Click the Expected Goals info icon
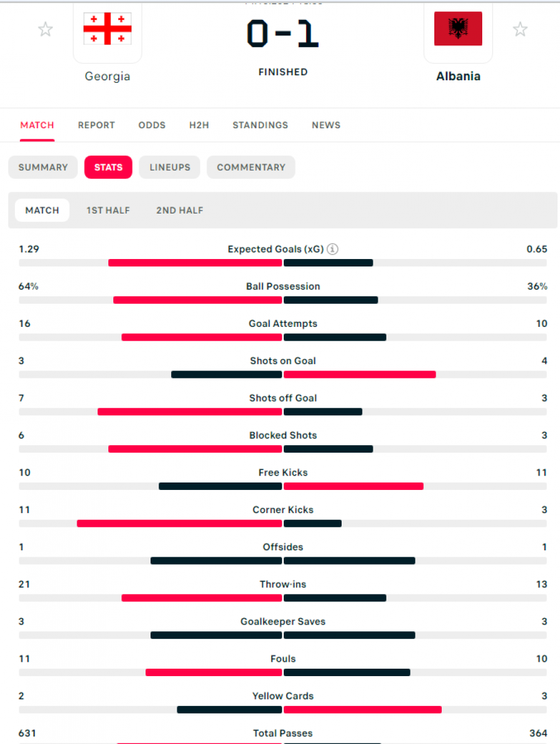This screenshot has height=744, width=560. coord(333,249)
